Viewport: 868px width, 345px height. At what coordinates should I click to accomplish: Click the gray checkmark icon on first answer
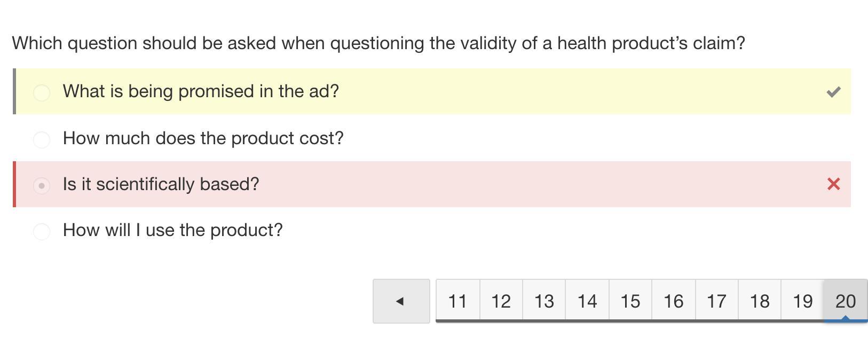[833, 92]
